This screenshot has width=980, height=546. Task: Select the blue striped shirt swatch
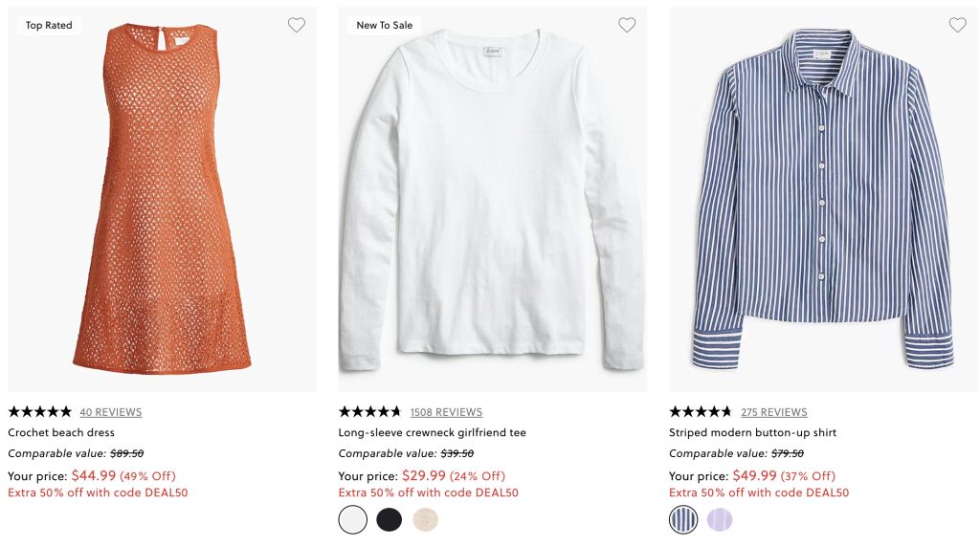click(683, 519)
